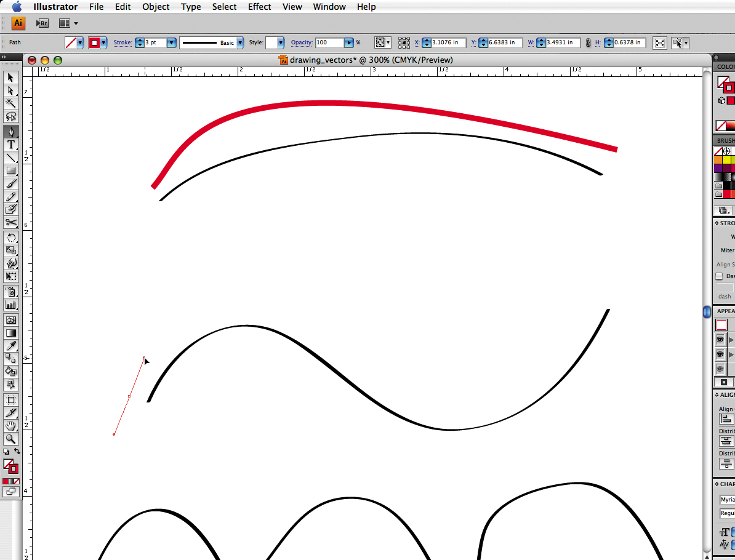Activate the Eyedropper tool
Image resolution: width=735 pixels, height=560 pixels.
11,346
